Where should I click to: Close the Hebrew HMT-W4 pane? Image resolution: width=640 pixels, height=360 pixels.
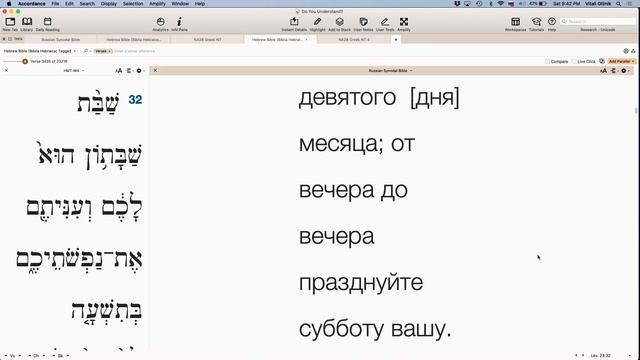tap(6, 71)
